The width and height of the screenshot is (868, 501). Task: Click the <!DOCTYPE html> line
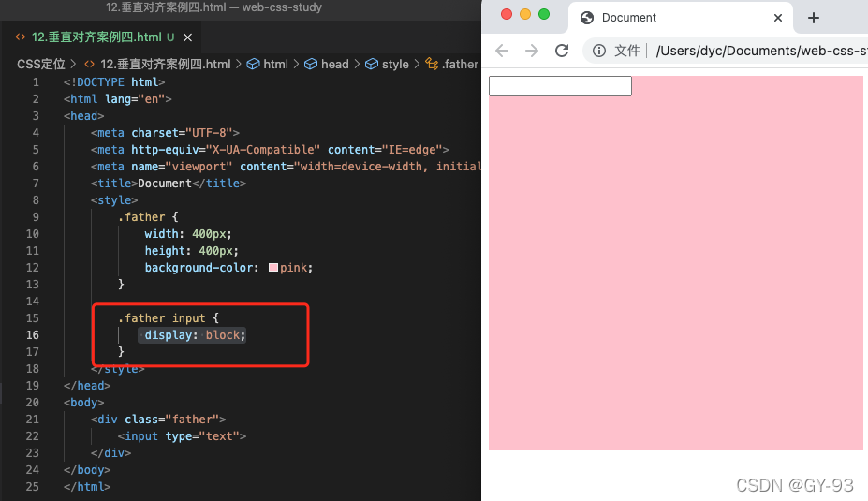click(x=114, y=82)
